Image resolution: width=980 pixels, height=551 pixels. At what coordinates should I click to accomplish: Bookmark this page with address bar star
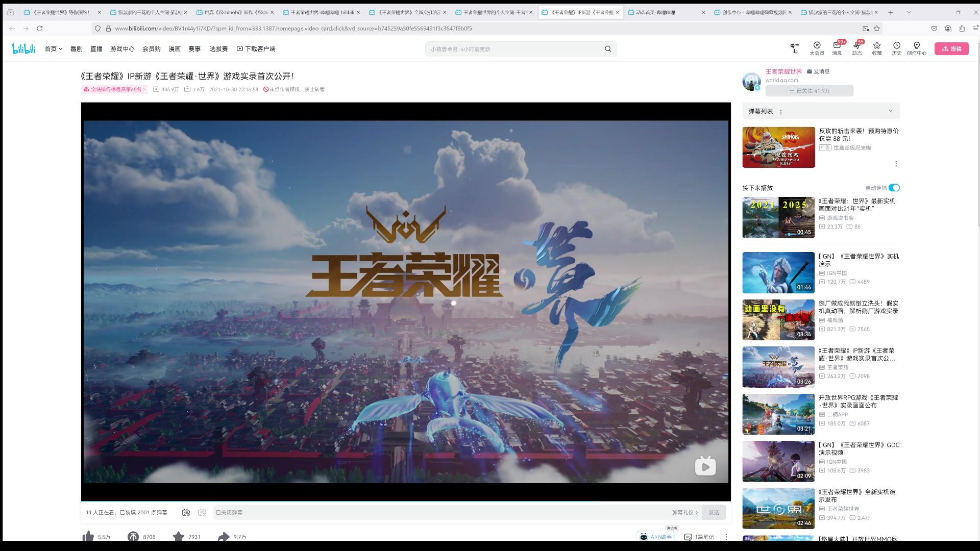pyautogui.click(x=877, y=29)
